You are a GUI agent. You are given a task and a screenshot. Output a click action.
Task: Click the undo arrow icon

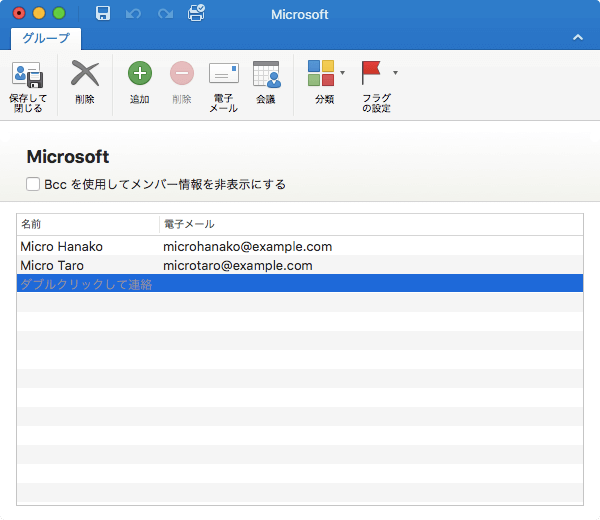[x=133, y=14]
